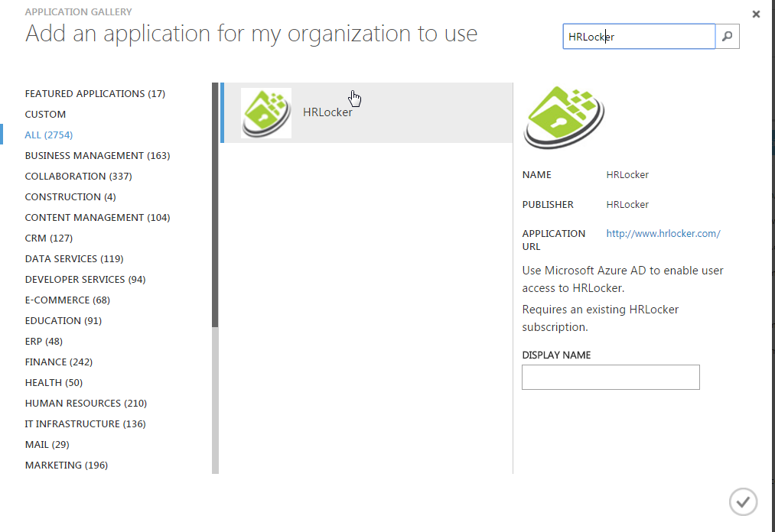
Task: Select the Marketing category
Action: (66, 465)
